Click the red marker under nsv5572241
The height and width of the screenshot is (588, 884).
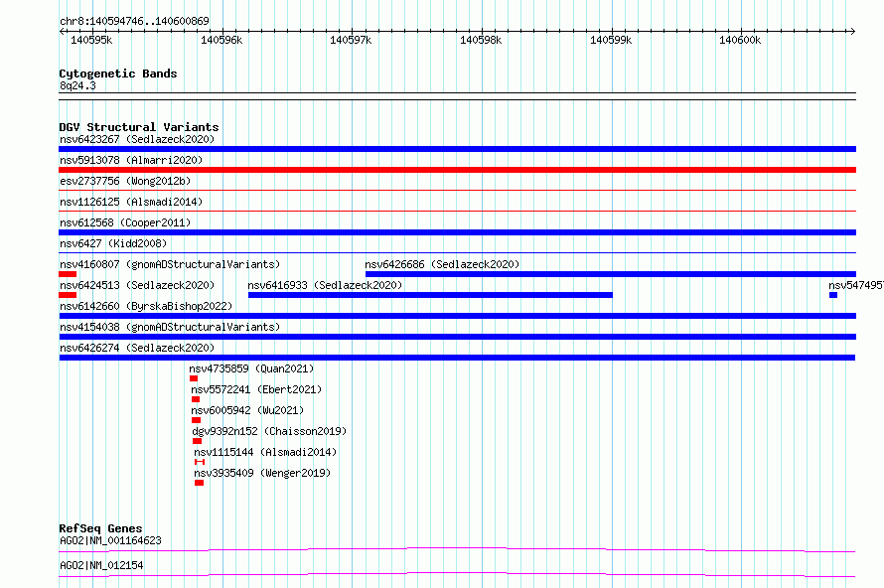[x=196, y=399]
